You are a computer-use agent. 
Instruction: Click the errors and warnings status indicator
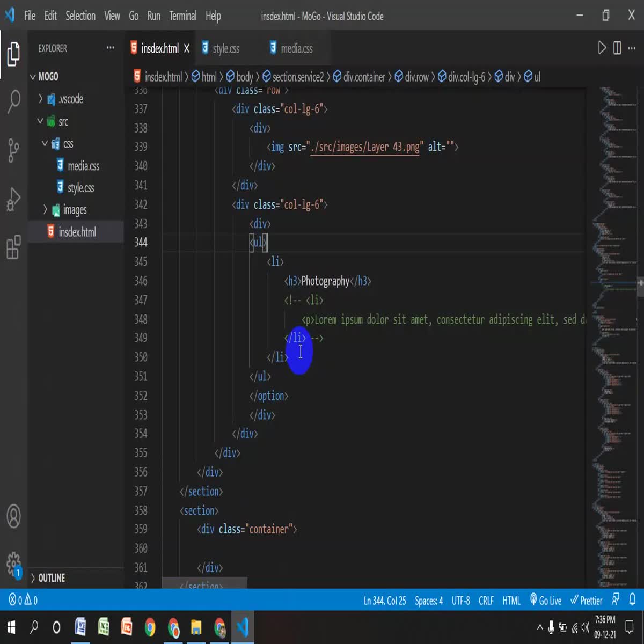point(23,600)
